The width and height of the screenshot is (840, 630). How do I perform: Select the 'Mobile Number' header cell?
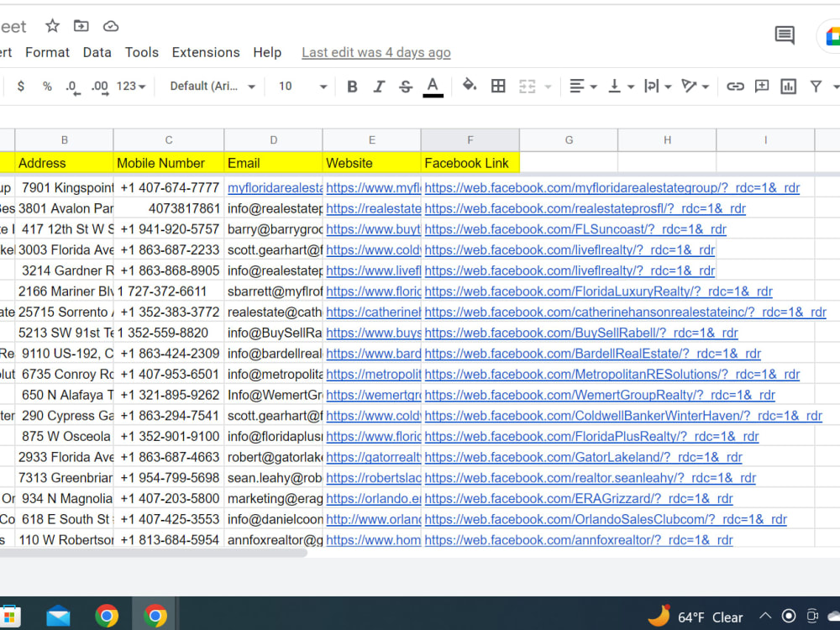click(x=169, y=163)
